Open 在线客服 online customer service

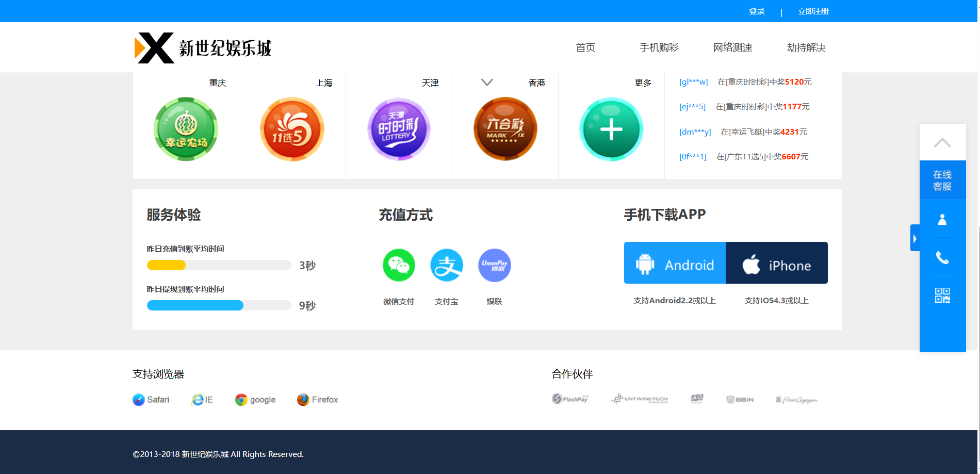[x=942, y=181]
